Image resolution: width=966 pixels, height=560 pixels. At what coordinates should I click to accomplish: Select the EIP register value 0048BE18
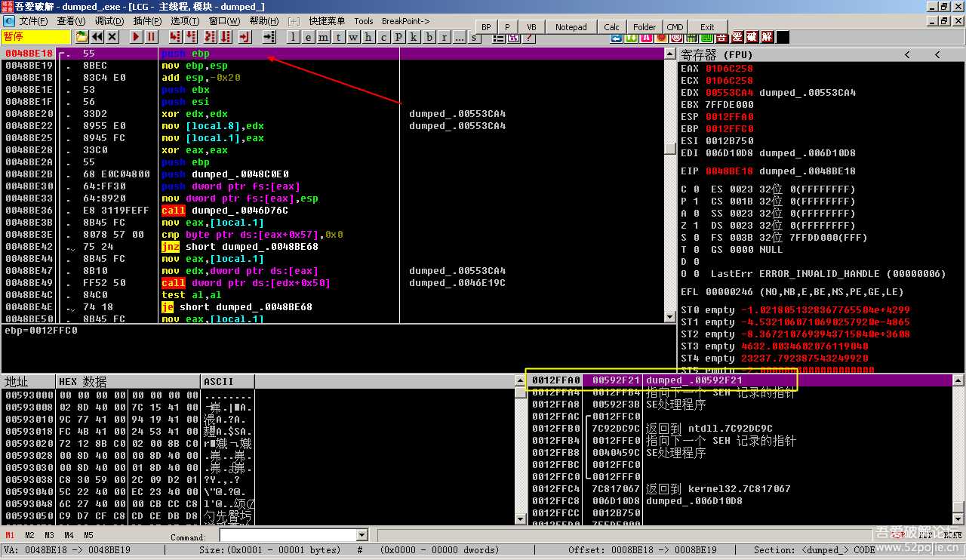coord(728,171)
